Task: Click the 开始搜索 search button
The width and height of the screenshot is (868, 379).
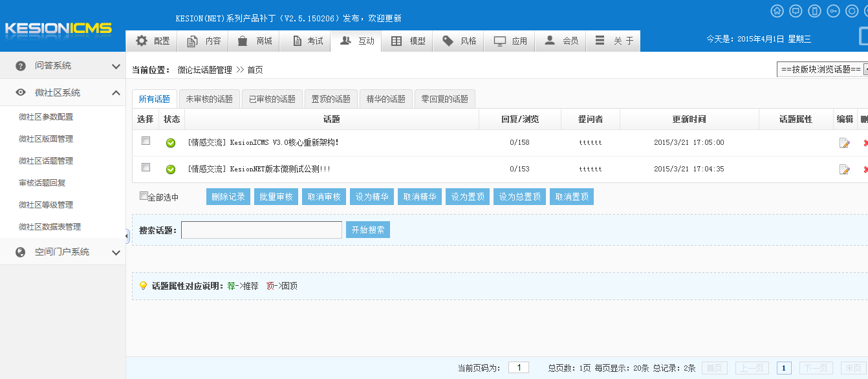Action: click(367, 230)
